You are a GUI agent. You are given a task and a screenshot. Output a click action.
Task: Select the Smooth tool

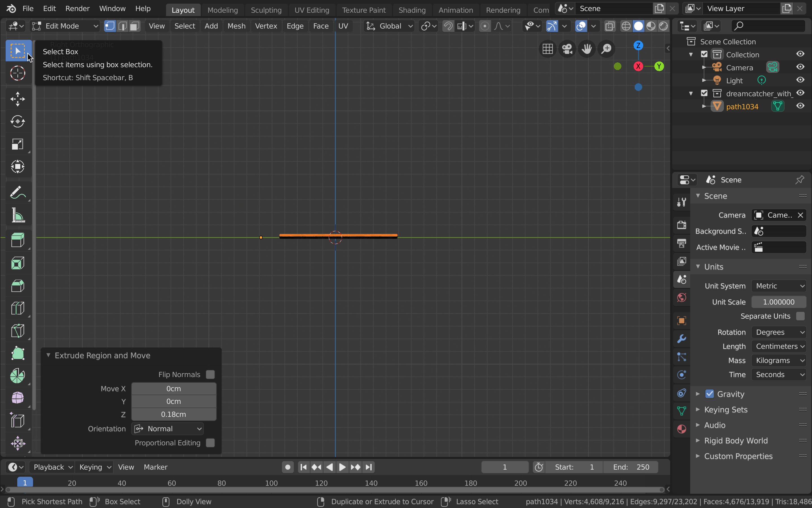(x=17, y=398)
